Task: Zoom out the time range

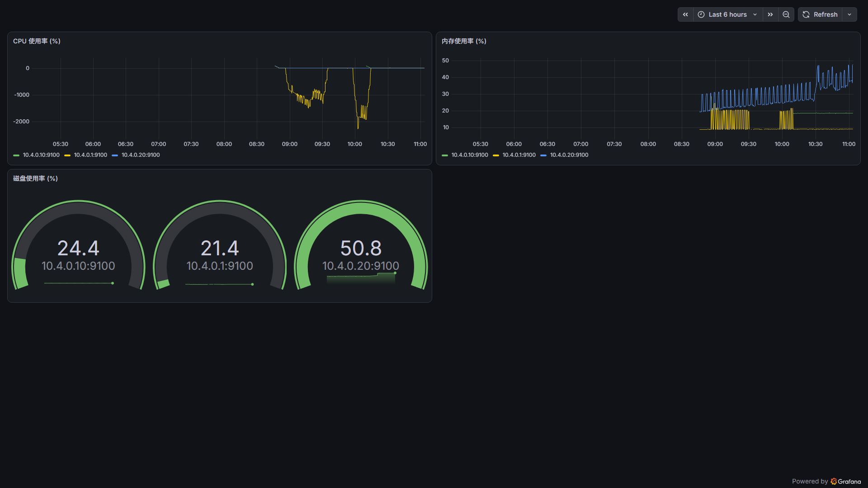Action: click(x=786, y=14)
